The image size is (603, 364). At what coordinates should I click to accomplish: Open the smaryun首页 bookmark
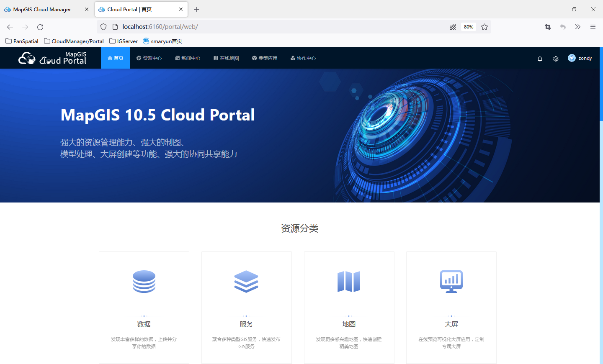[x=162, y=41]
